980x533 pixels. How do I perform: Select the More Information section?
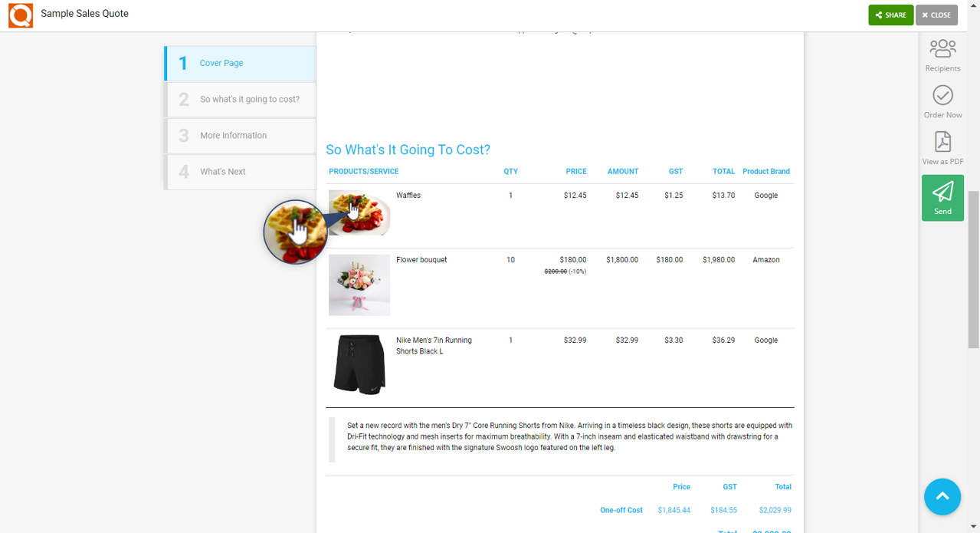(x=240, y=135)
